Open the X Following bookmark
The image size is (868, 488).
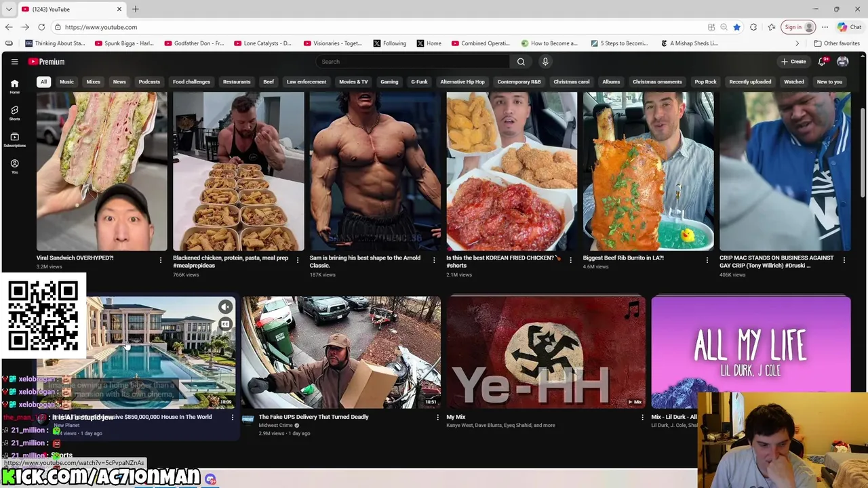tap(390, 43)
